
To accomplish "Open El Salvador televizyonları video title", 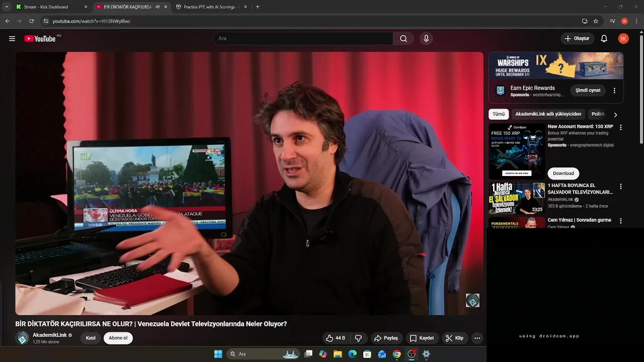I will coord(580,189).
